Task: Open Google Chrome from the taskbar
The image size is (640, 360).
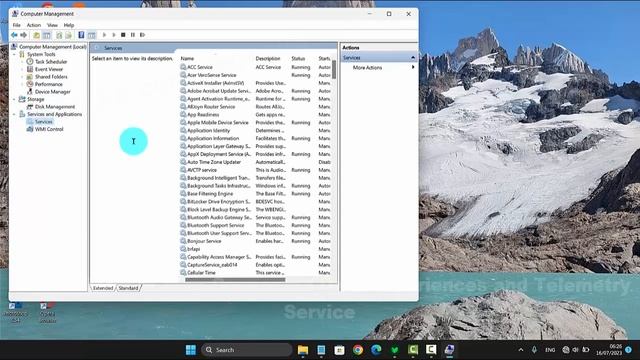Action: [x=358, y=350]
